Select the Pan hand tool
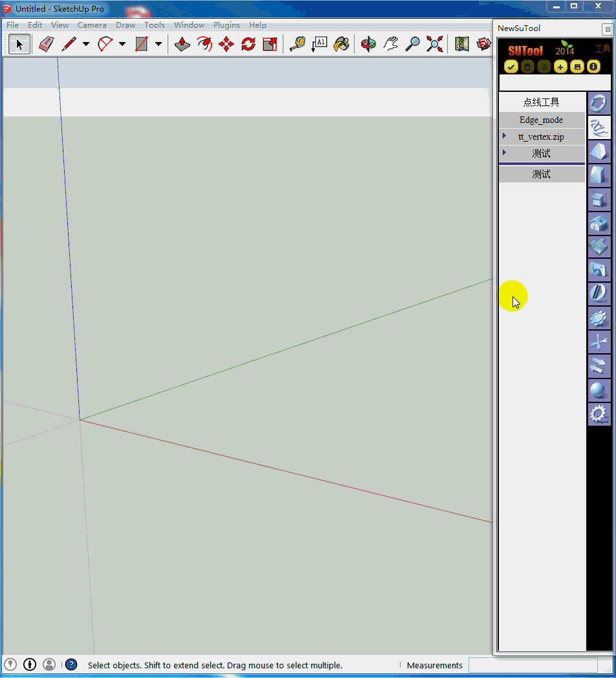 391,44
